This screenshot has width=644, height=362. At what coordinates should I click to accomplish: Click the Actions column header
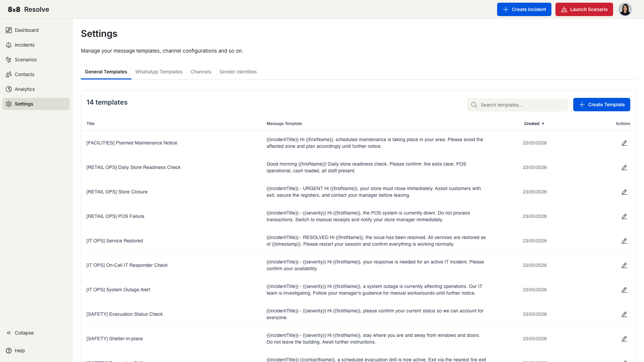coord(623,124)
